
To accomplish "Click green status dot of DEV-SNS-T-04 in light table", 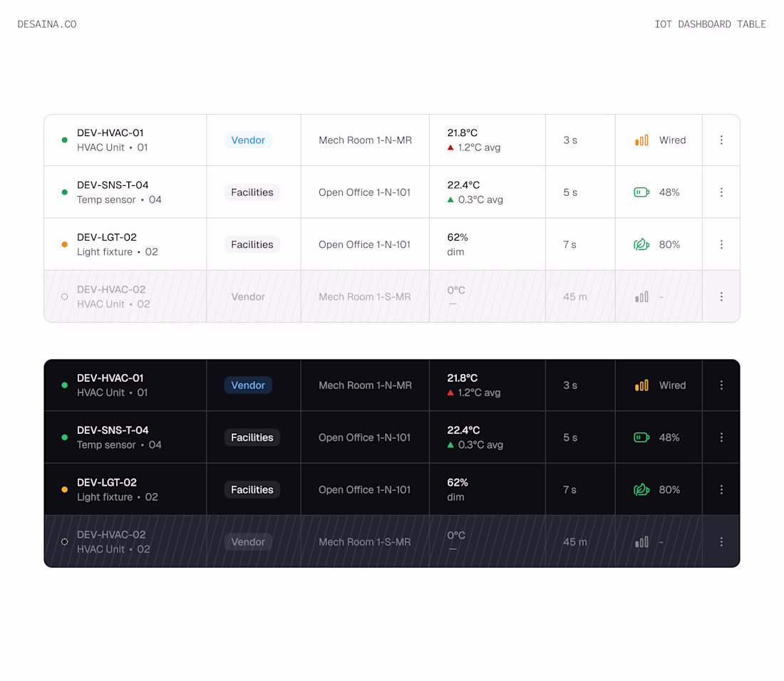I will pos(64,192).
